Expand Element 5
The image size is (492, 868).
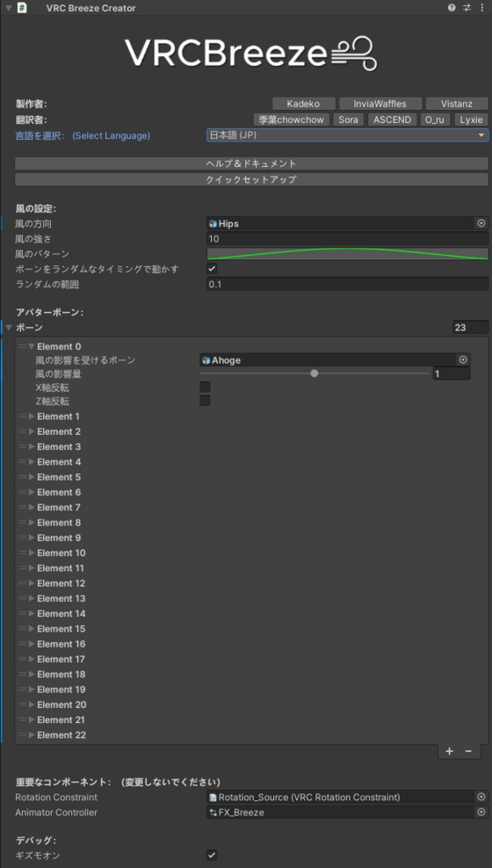(x=31, y=476)
